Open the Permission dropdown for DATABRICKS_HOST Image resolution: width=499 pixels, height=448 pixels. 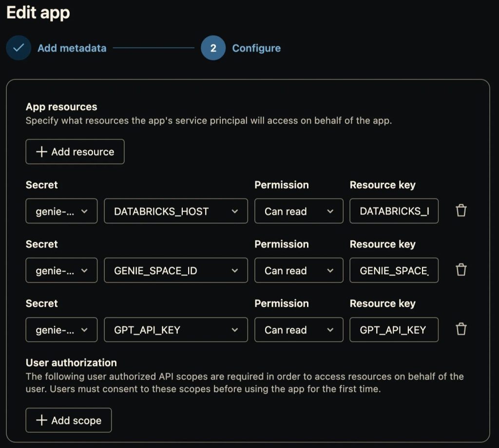298,211
